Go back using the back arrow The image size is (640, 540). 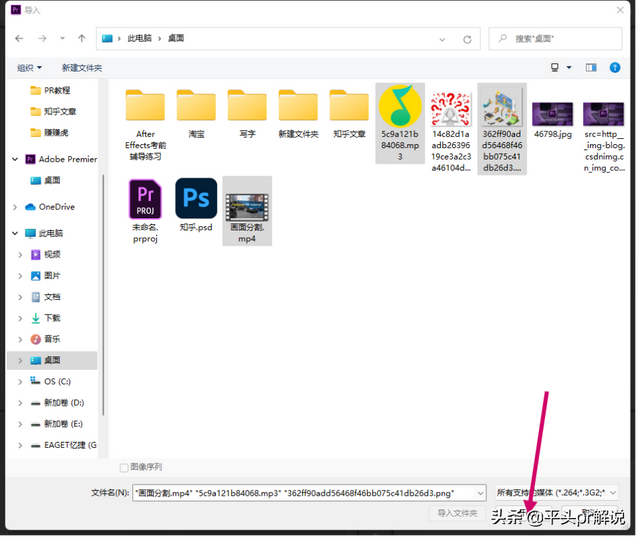pos(19,38)
